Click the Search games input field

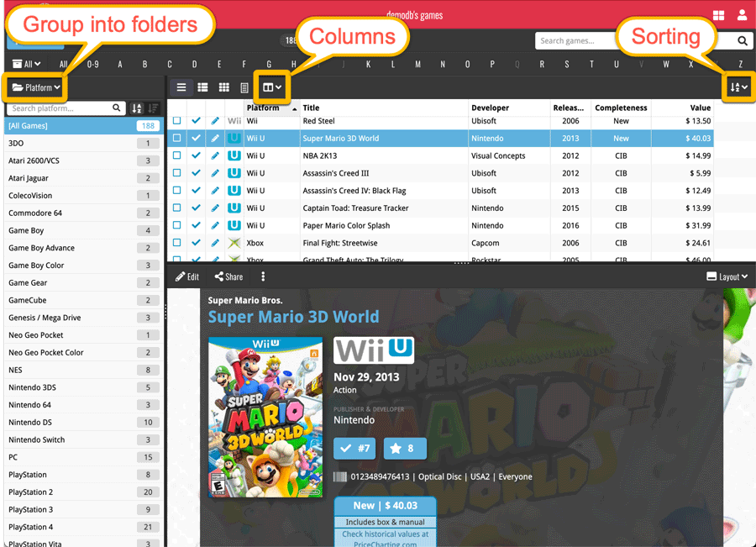tap(576, 41)
